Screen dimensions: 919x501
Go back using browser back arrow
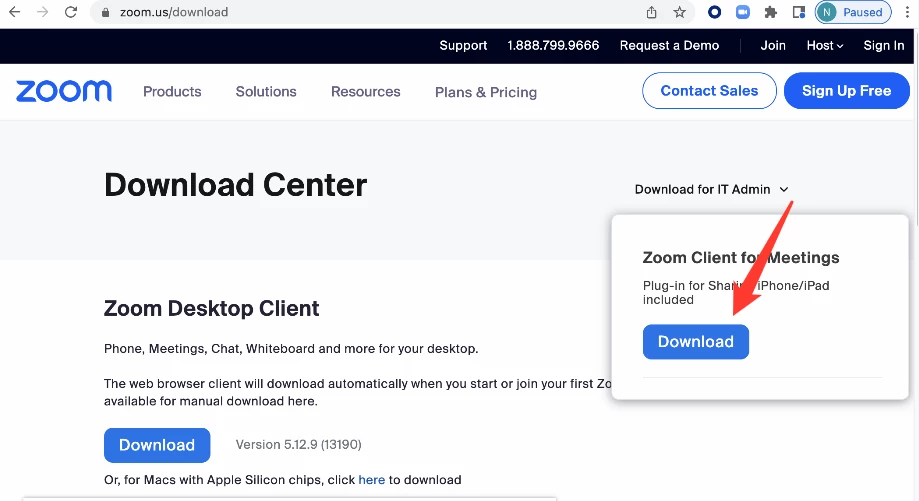coord(15,12)
